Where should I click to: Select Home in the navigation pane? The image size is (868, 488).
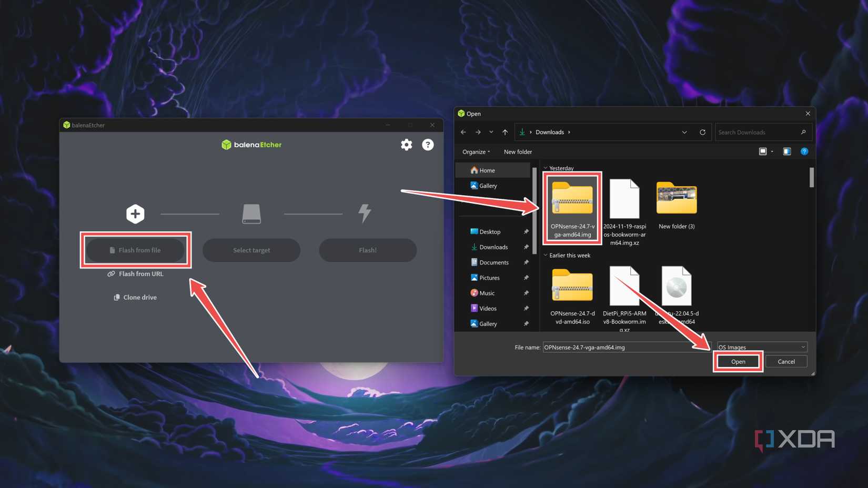493,170
